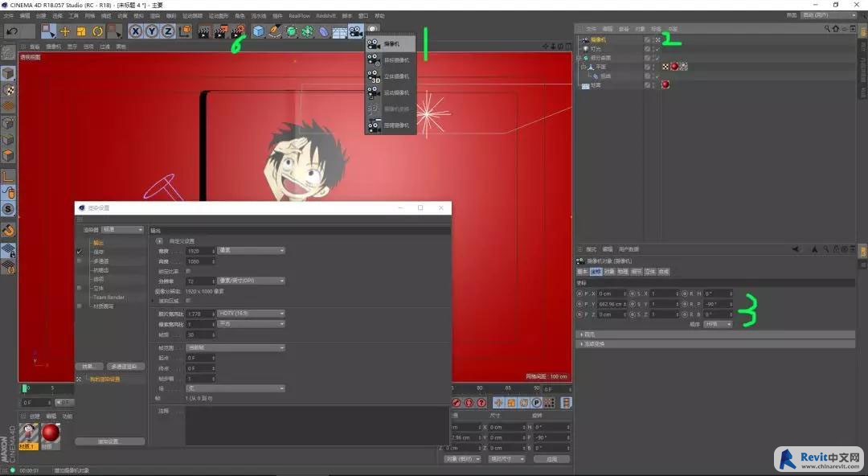The width and height of the screenshot is (868, 476).
Task: Click the Coordinate System toolbar icon
Action: [x=185, y=31]
